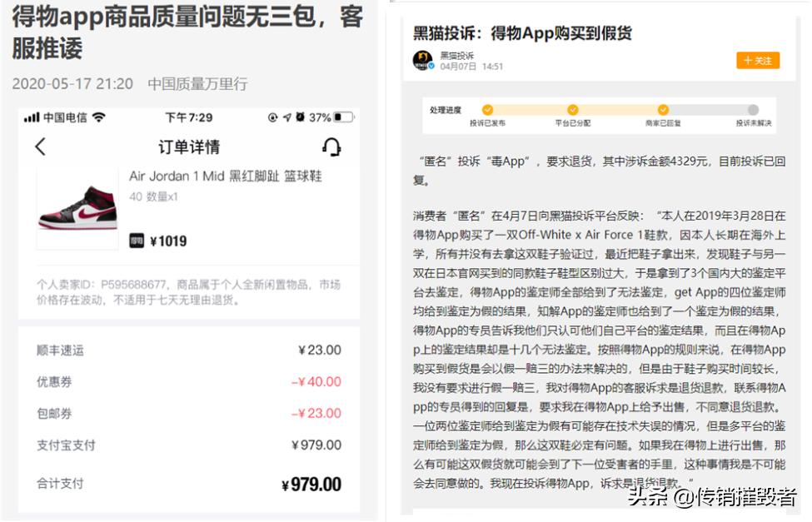Collapse order details via the back chevron
This screenshot has width=812, height=522.
point(38,147)
